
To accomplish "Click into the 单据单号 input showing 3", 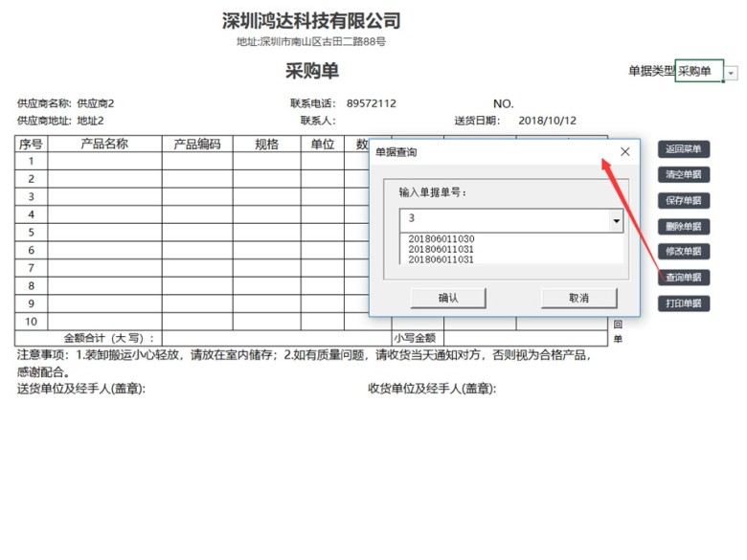I will point(505,220).
